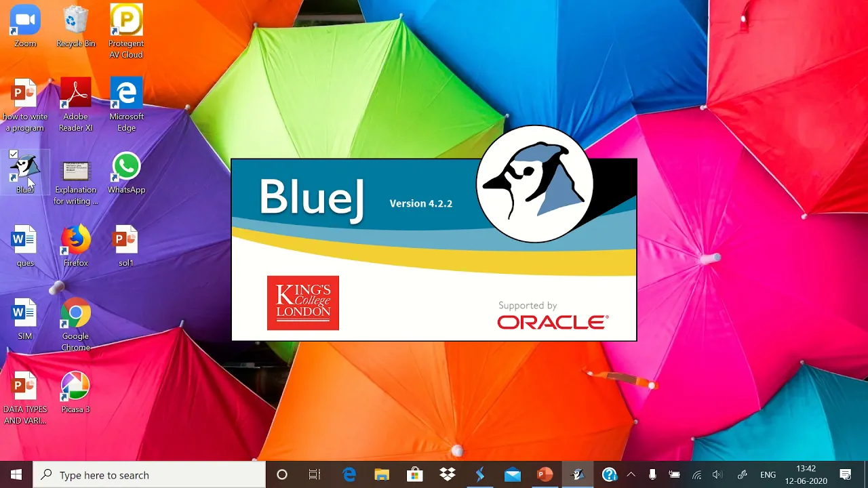Untick the checkbox on the BlueJ shortcut
Screen dimensions: 868x488
click(x=14, y=155)
